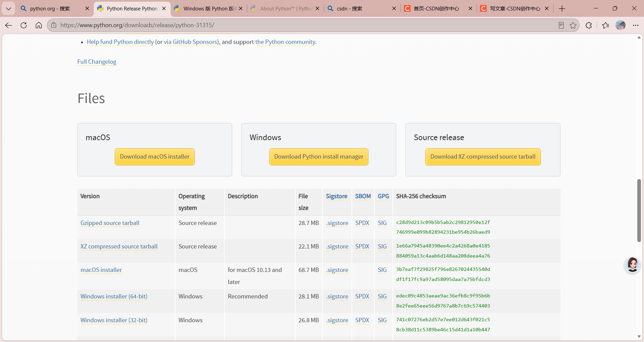Click the scrollbar down arrow
644x342 pixels.
639,336
